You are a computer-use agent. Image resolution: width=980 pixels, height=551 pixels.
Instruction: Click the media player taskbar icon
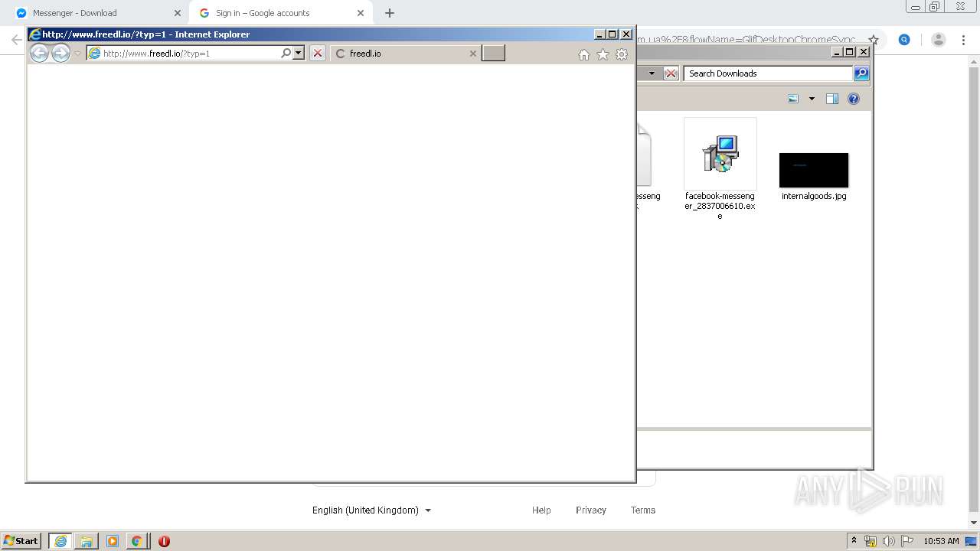click(x=113, y=541)
